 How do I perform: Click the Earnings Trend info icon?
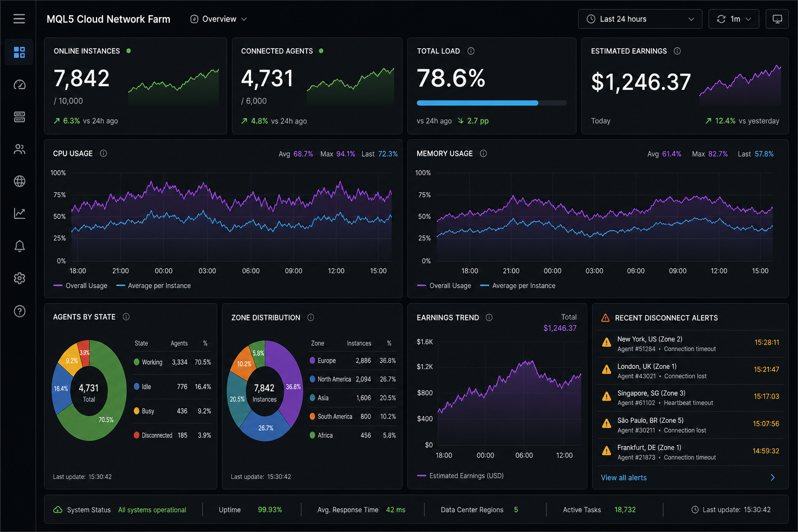[489, 317]
